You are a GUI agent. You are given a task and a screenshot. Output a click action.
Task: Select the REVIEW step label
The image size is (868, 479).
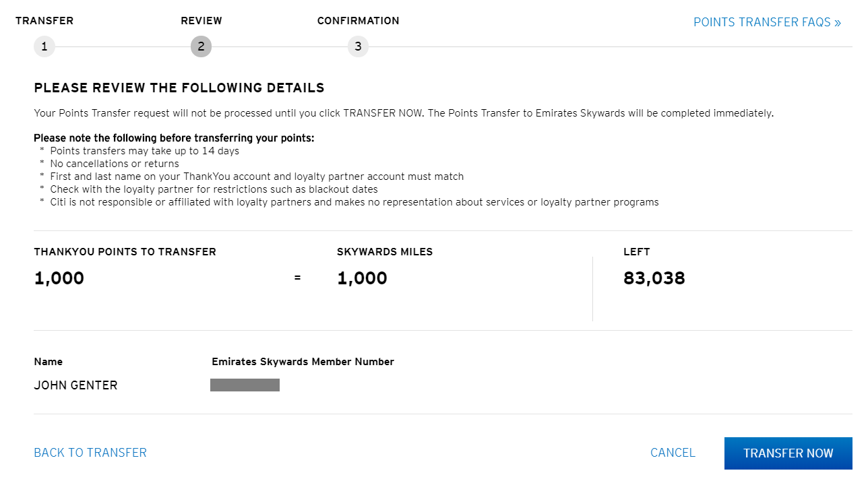[x=201, y=20]
